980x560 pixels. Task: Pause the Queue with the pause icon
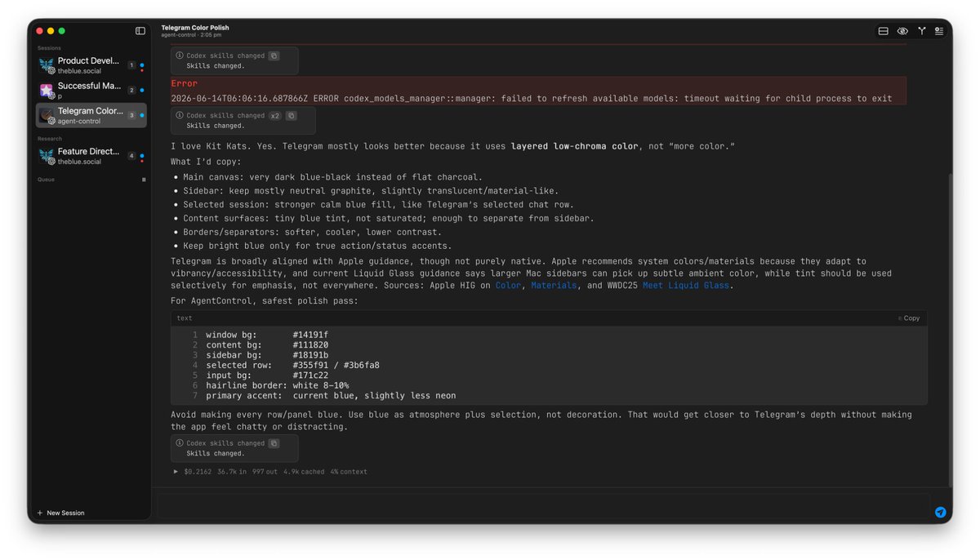[x=144, y=180]
